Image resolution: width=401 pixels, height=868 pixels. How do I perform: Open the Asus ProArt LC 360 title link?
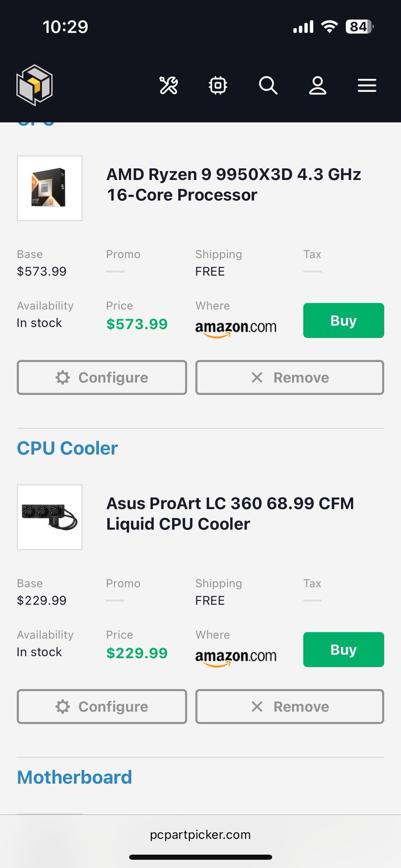point(230,513)
